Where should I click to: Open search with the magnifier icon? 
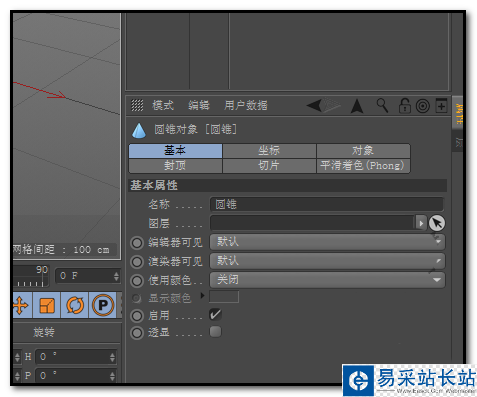(x=382, y=106)
